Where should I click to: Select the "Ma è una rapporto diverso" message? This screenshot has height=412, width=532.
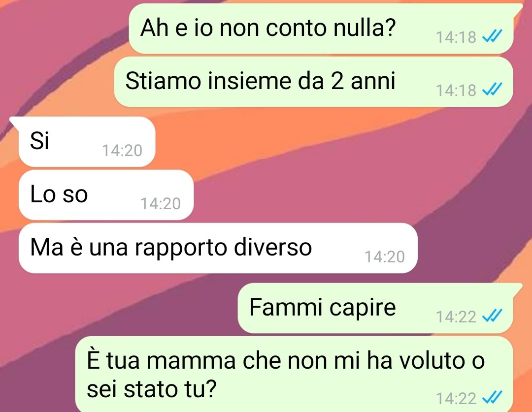click(x=218, y=248)
